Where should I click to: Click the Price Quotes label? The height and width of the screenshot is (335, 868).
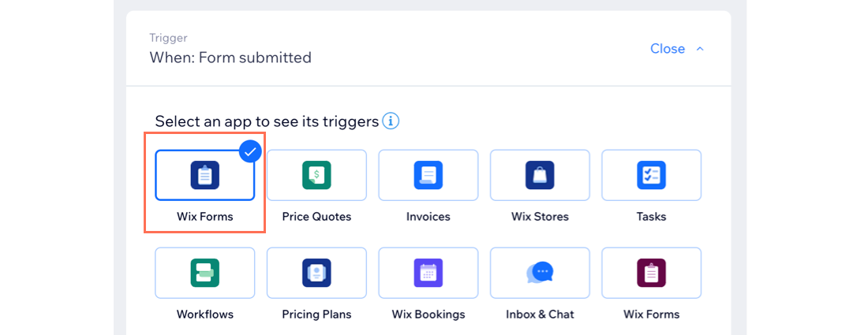click(x=316, y=217)
